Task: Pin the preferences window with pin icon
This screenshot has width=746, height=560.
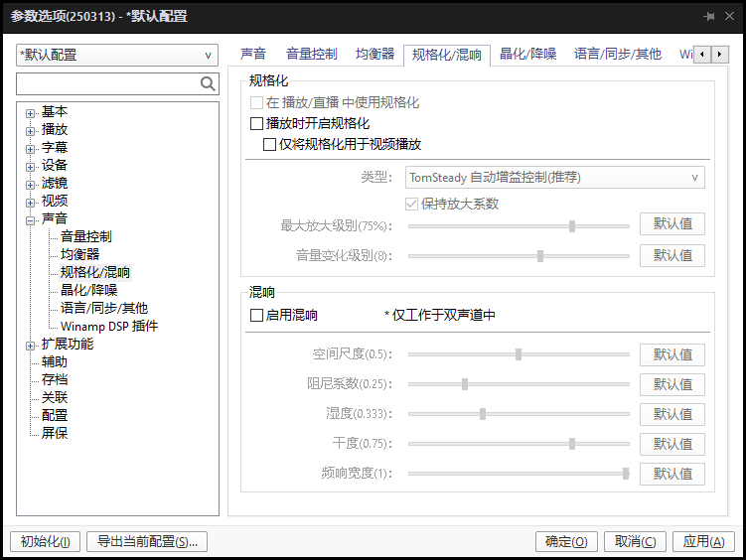Action: click(709, 17)
